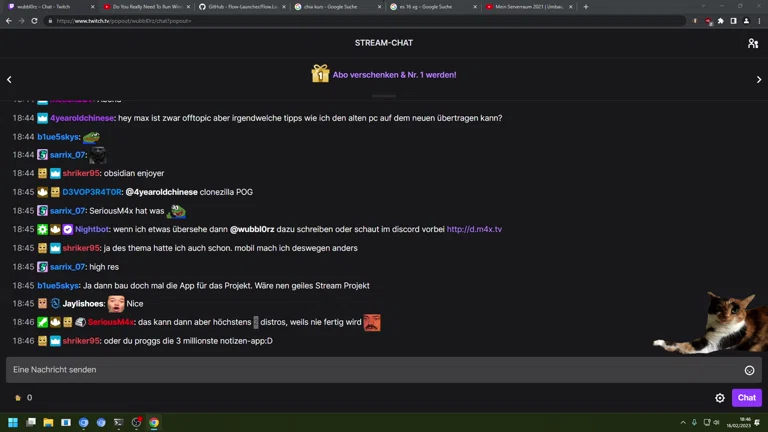Click the username SeriousM4x in chat
Viewport: 768px width, 432px height.
[x=110, y=322]
